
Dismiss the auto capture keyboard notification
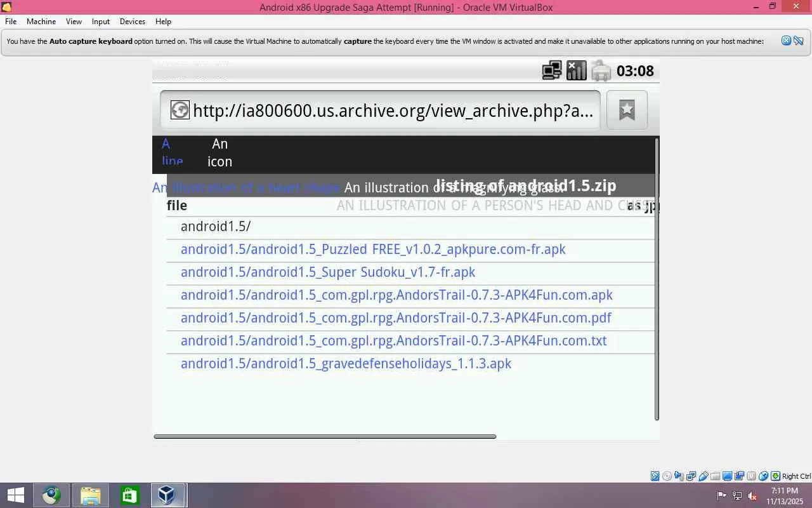tap(786, 41)
